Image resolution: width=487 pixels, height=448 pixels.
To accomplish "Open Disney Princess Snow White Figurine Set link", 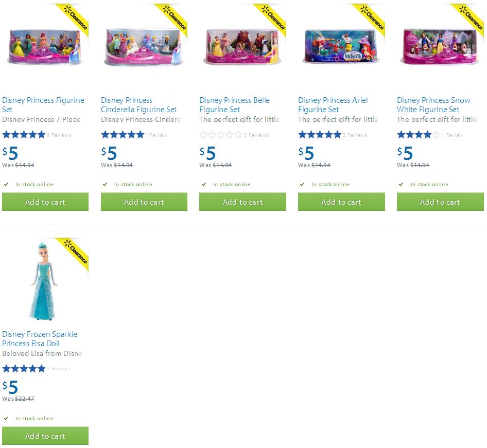I will point(433,105).
